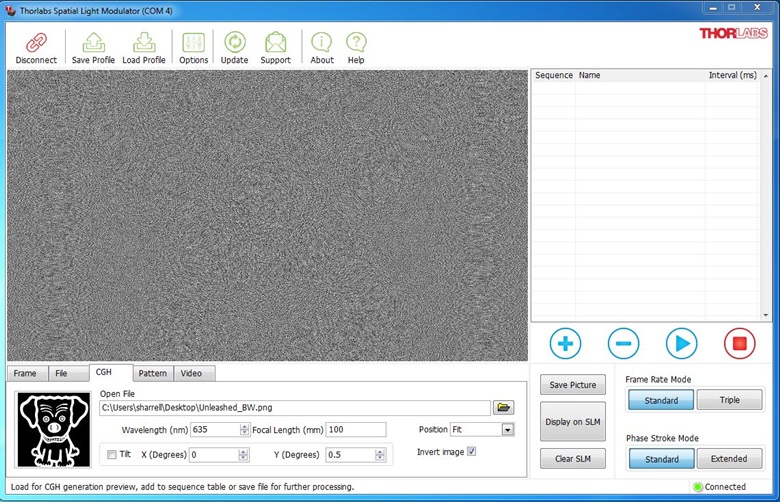Increase Y Degrees with up arrow
780x502 pixels.
point(380,452)
